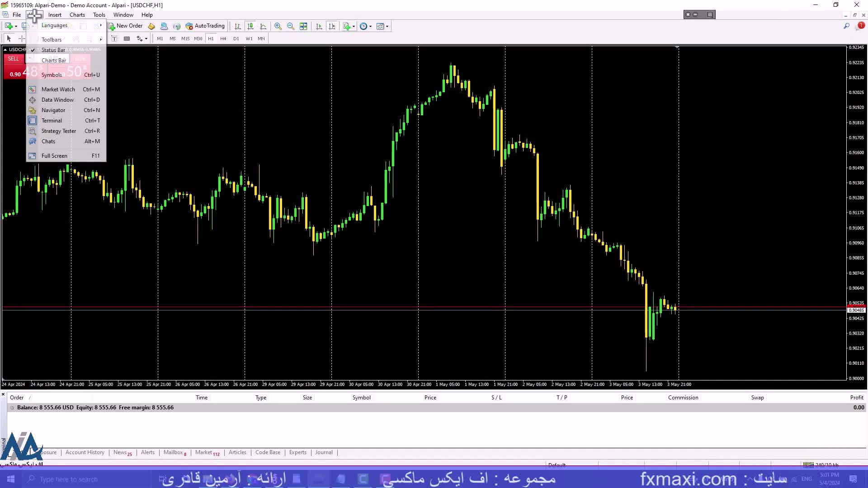868x488 pixels.
Task: Open Market Watch from View menu
Action: coord(58,89)
